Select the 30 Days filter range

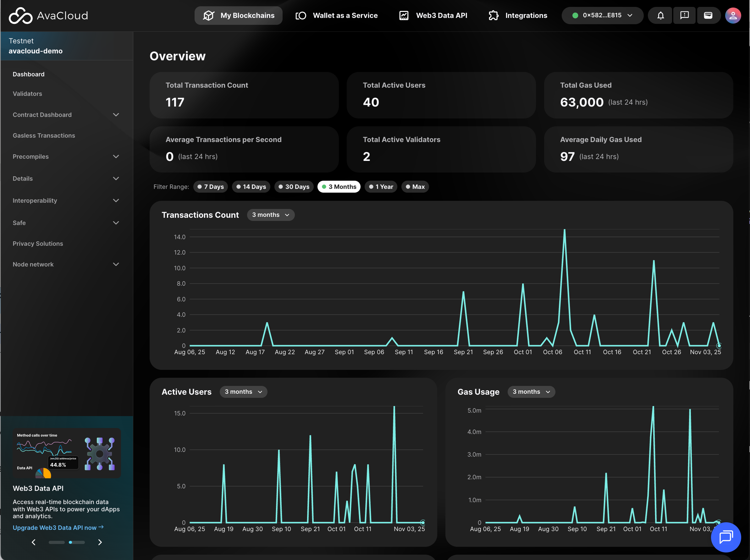(x=294, y=187)
